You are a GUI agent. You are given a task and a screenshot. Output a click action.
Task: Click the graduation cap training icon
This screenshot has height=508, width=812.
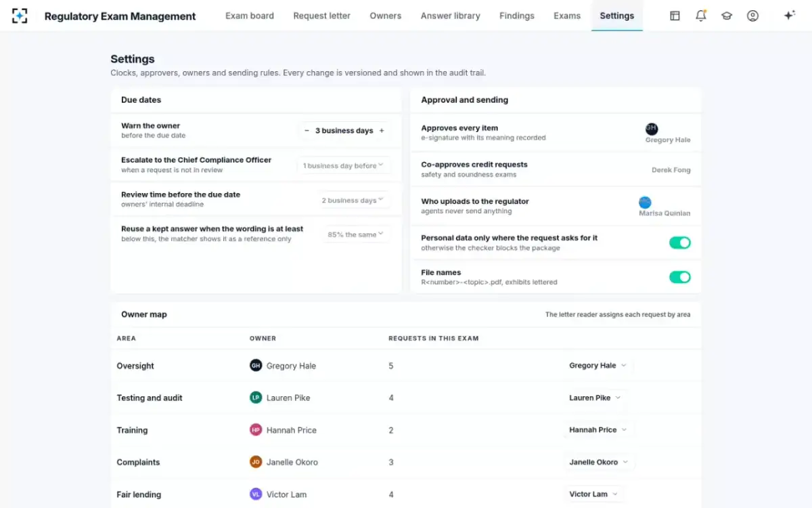pyautogui.click(x=727, y=16)
